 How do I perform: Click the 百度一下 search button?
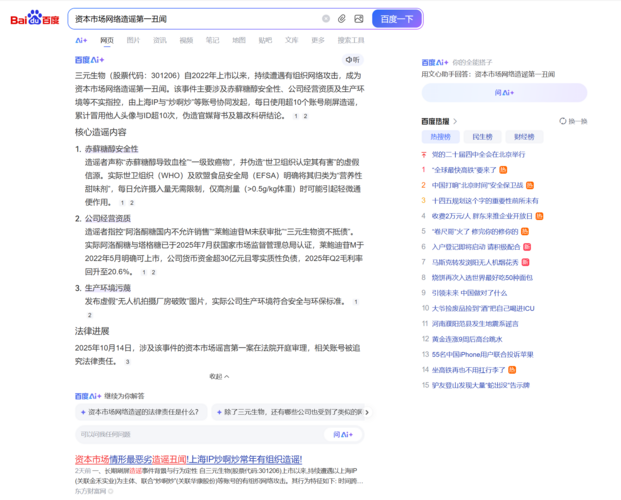397,19
